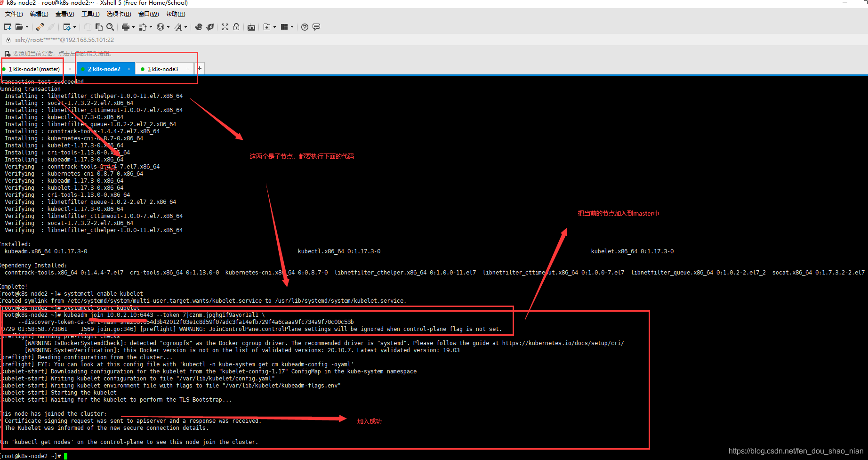Open session properties gear icon
Viewport: 868px width, 460px height.
point(67,27)
